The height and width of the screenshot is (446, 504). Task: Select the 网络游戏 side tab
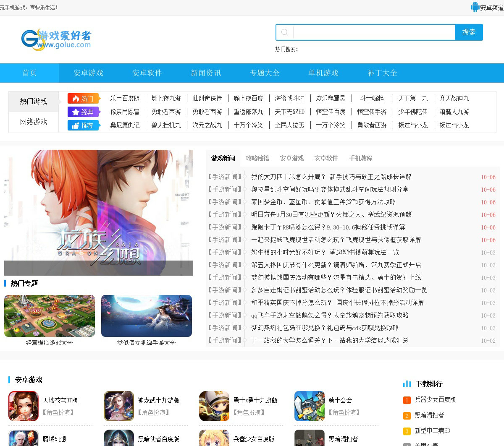coord(34,122)
